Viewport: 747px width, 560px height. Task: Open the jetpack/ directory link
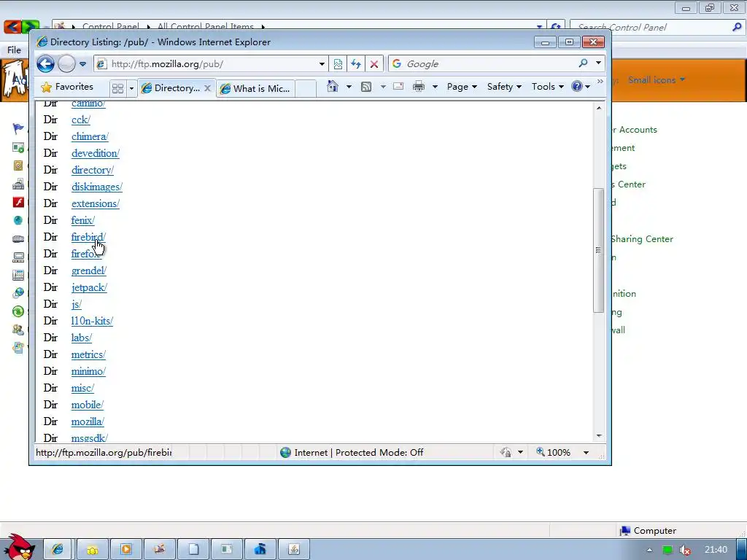[89, 287]
